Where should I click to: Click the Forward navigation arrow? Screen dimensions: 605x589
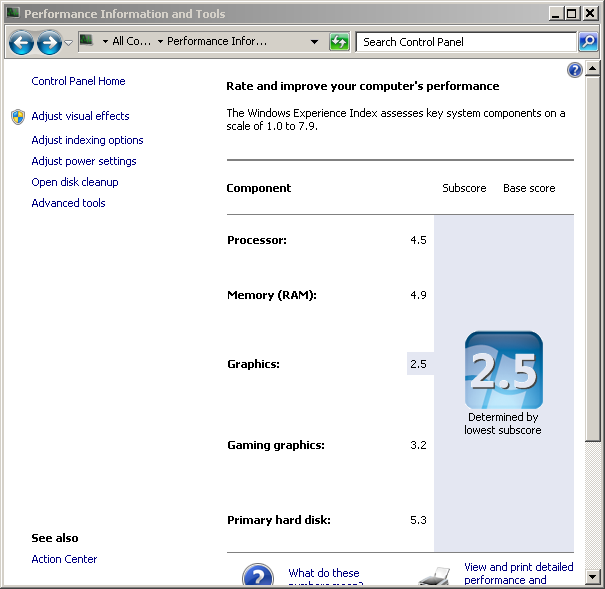click(x=49, y=42)
